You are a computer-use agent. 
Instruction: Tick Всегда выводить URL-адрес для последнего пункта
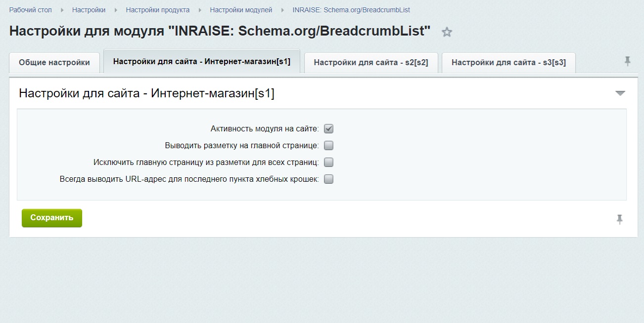tap(328, 179)
